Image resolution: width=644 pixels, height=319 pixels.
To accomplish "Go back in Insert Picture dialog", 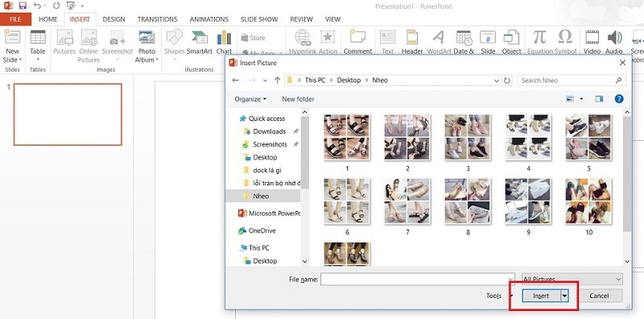I will tap(235, 81).
